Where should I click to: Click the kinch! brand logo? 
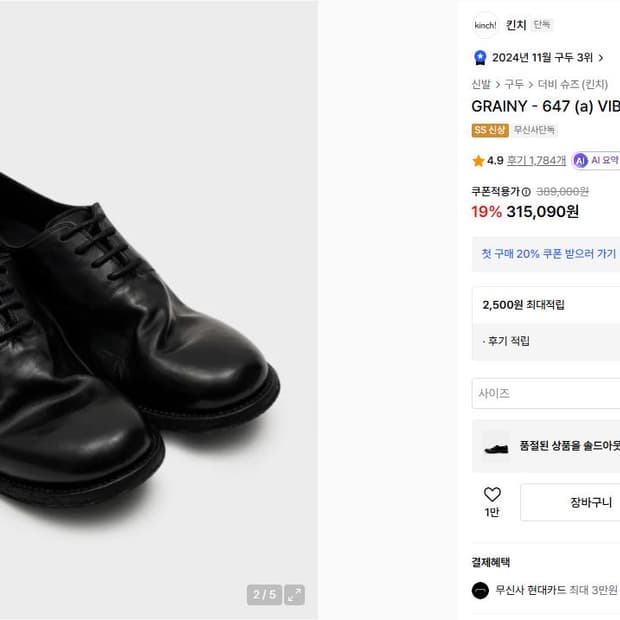[x=485, y=25]
